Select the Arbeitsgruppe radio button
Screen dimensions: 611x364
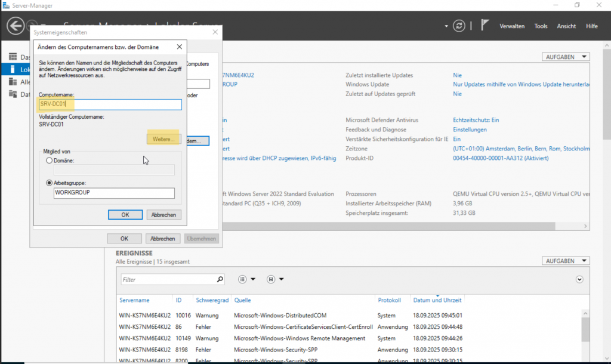[49, 183]
